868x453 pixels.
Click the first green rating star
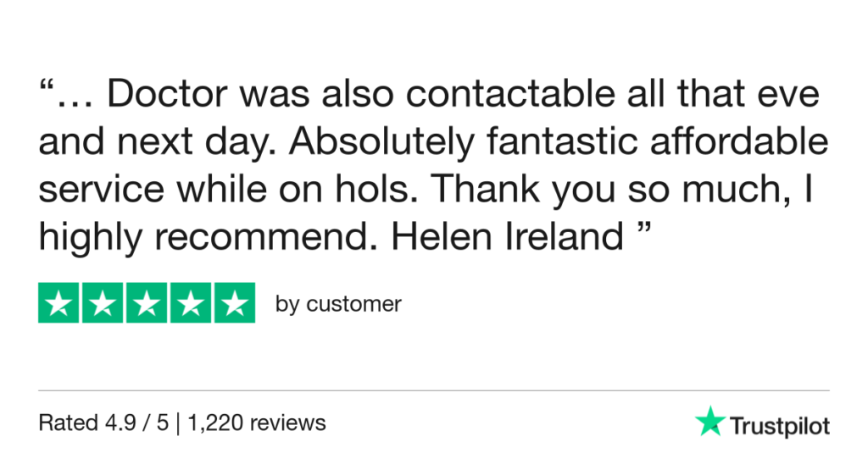(x=59, y=303)
